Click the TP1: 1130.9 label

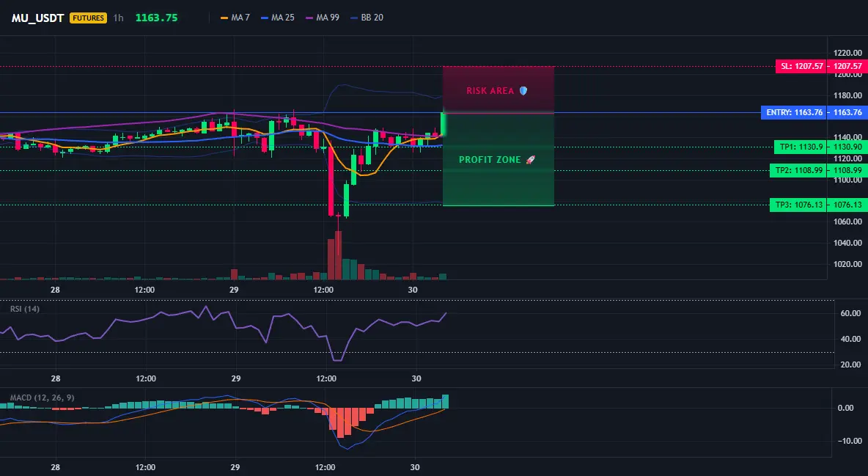tap(801, 147)
